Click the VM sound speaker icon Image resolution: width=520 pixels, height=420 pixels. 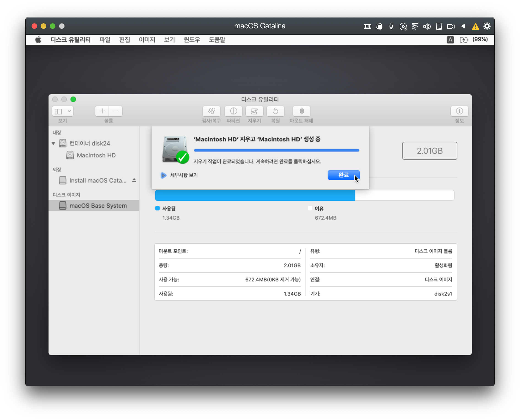point(427,26)
